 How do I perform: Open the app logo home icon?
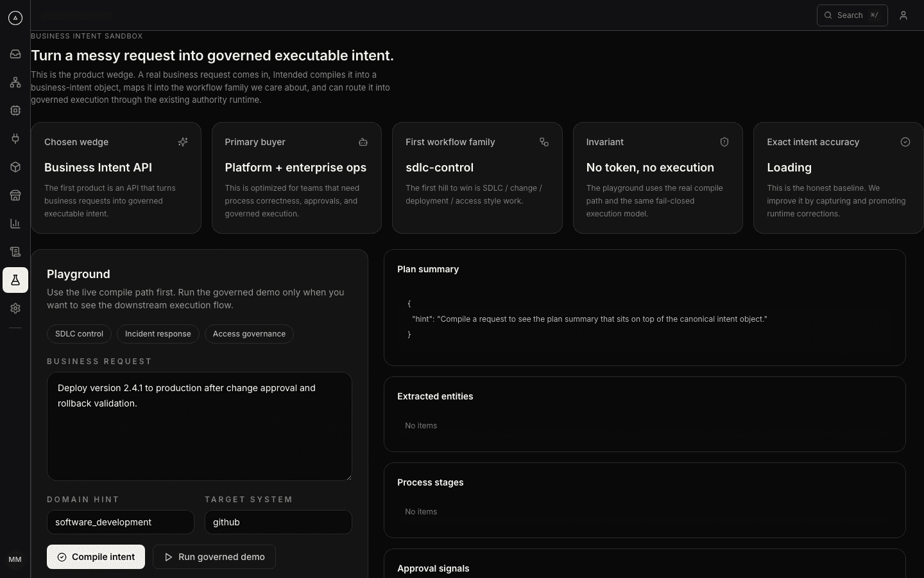15,18
